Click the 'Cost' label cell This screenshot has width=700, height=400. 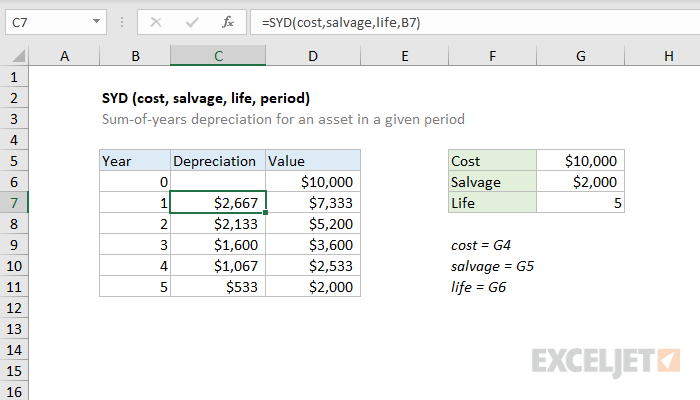(492, 161)
